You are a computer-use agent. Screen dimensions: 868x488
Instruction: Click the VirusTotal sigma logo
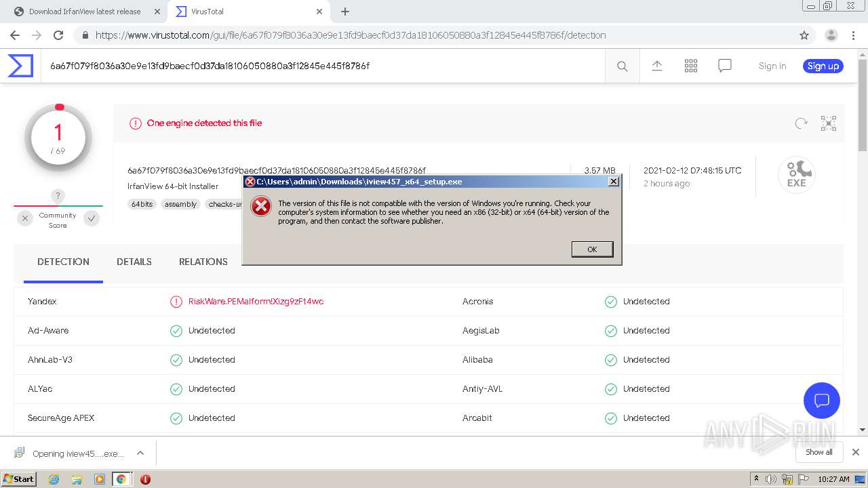[20, 66]
